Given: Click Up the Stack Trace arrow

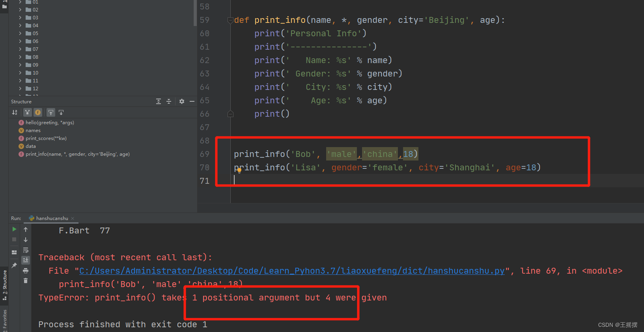Looking at the screenshot, I should pos(26,229).
